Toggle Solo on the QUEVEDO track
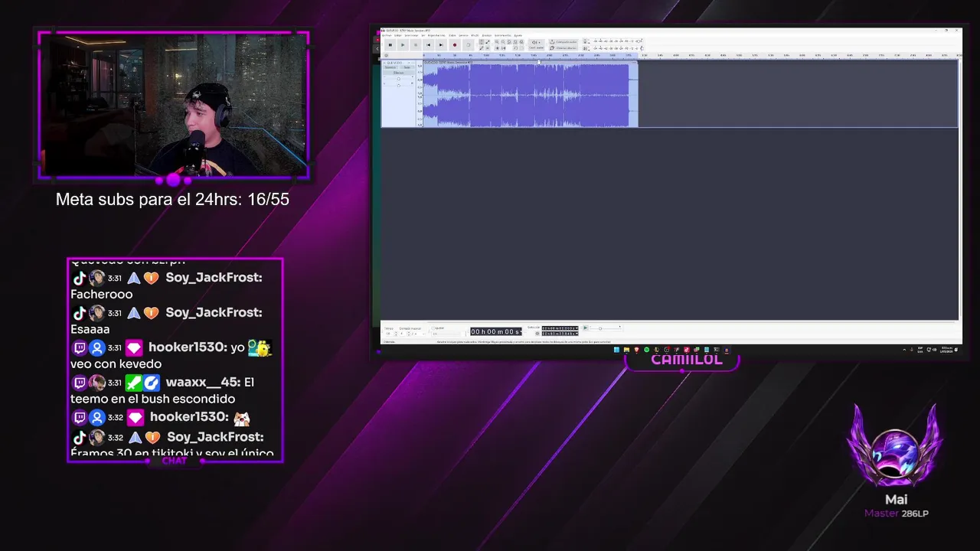980x551 pixels. click(x=407, y=67)
